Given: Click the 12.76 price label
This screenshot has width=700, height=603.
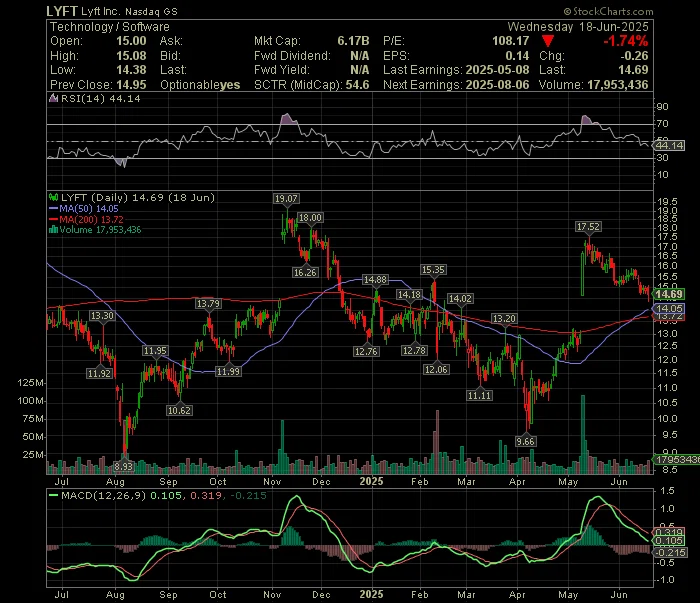Looking at the screenshot, I should pos(366,352).
